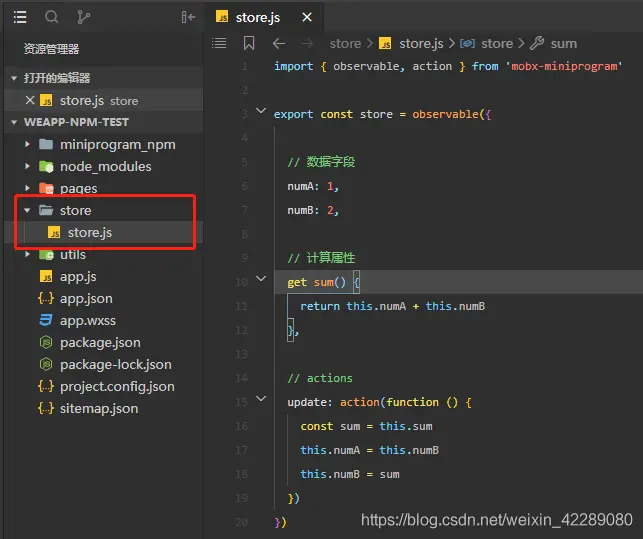Navigate forward with the right arrow
This screenshot has width=643, height=539.
click(307, 43)
